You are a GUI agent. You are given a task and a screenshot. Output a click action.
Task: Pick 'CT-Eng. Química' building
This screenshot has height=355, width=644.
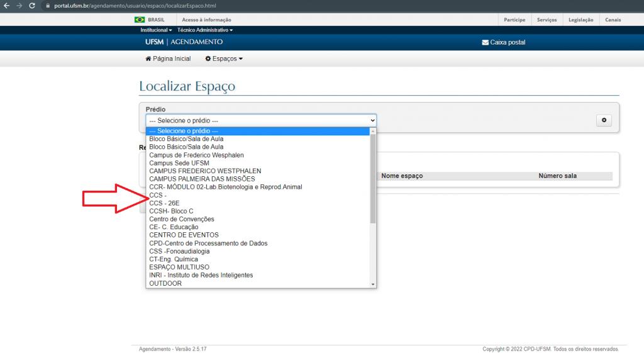point(174,259)
